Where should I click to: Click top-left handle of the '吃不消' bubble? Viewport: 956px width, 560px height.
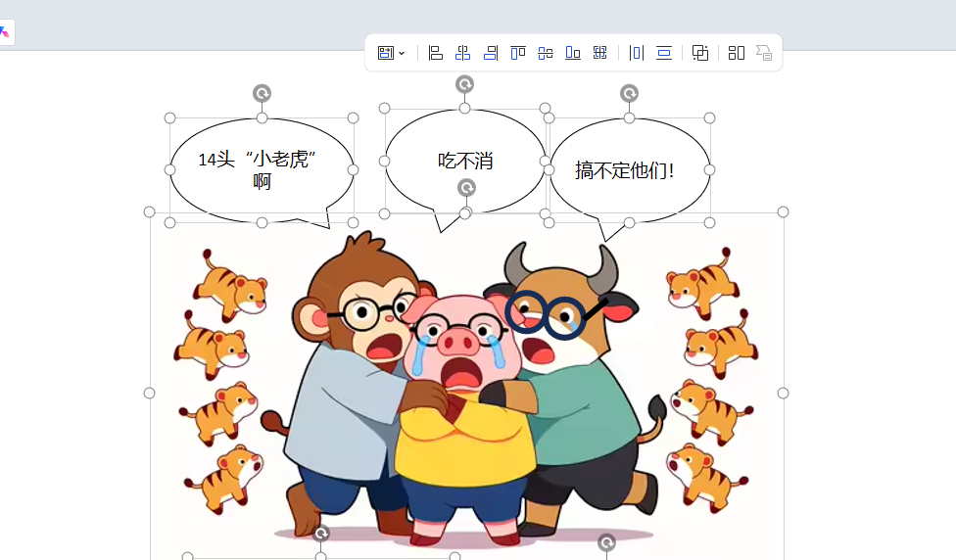point(384,109)
